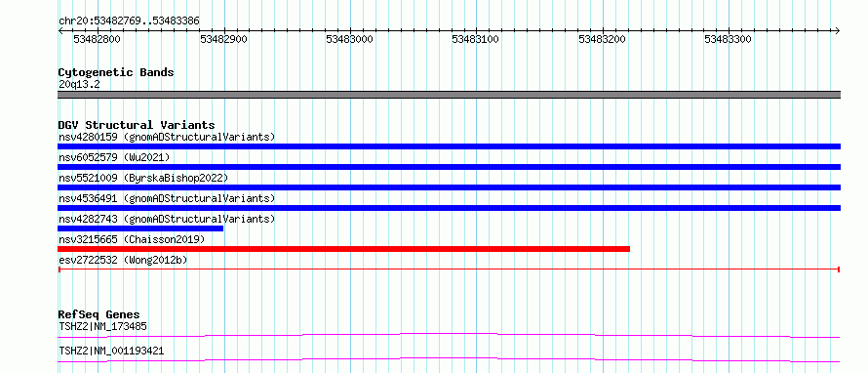Click the Cytogenetic Bands track title
868x373 pixels.
coord(116,72)
